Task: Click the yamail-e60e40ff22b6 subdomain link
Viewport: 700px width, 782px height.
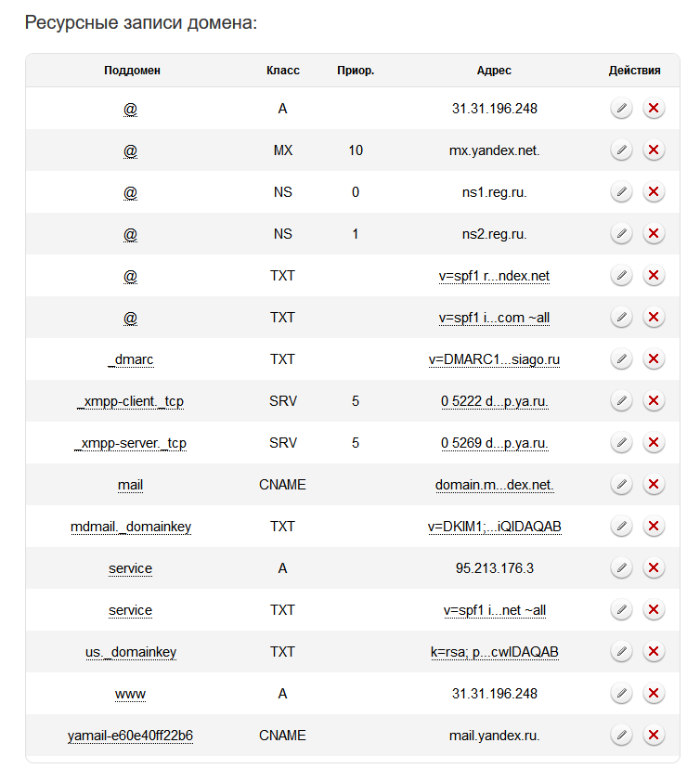Action: click(130, 736)
